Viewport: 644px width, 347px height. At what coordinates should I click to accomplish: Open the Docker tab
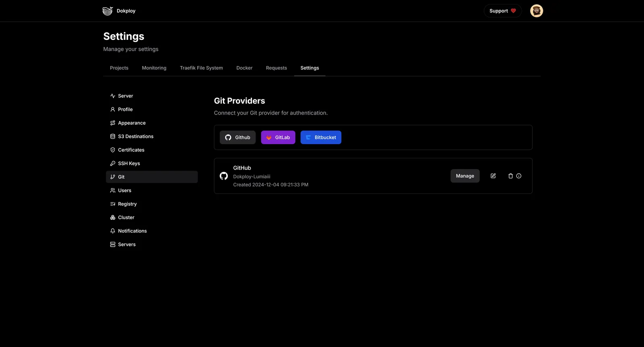click(244, 68)
